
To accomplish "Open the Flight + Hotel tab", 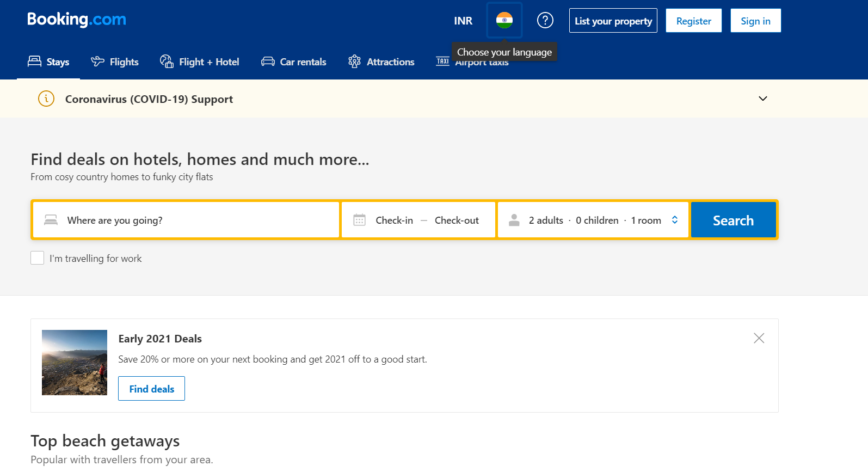I will point(199,62).
